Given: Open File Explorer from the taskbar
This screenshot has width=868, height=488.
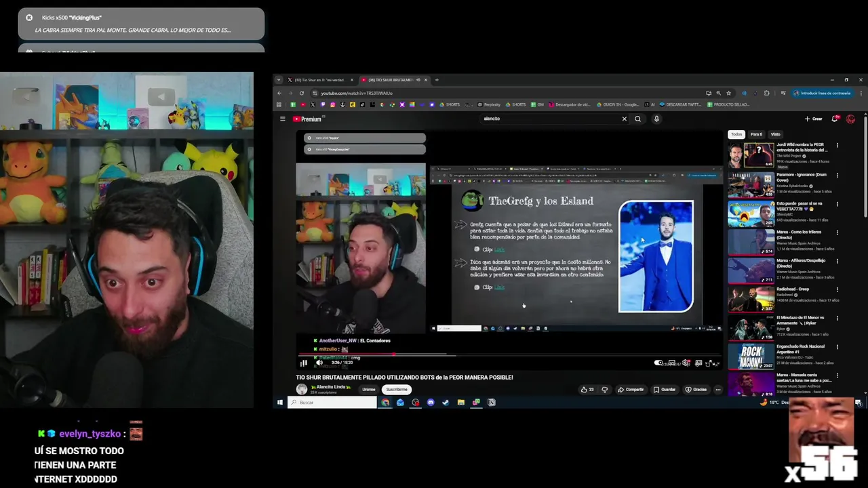Looking at the screenshot, I should [461, 403].
